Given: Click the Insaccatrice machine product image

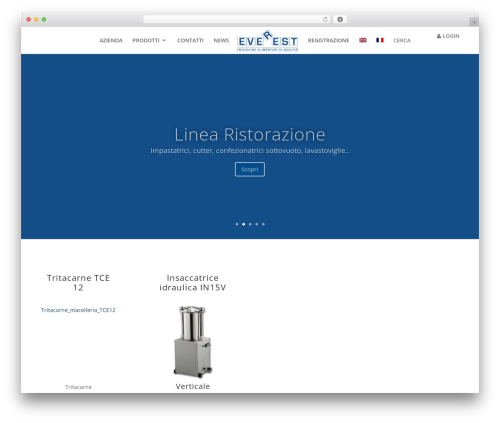Looking at the screenshot, I should 193,342.
